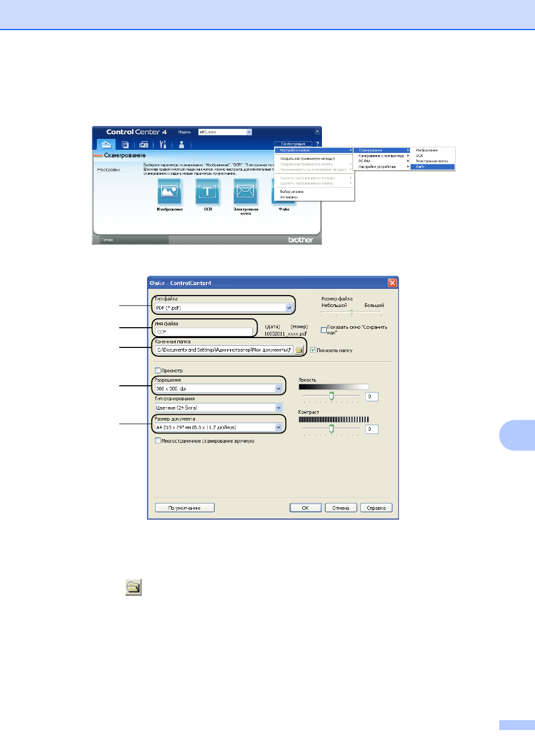Enable Многостраничное сканирование вручную checkbox
Screen dimensions: 535x756
coord(158,441)
